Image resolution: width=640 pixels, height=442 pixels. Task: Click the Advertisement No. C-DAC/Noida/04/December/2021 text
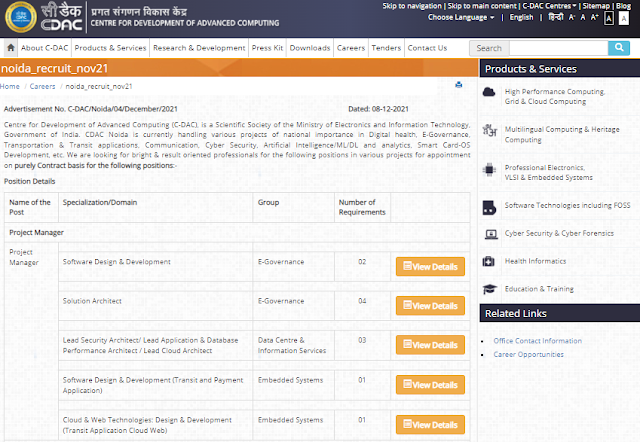point(91,109)
